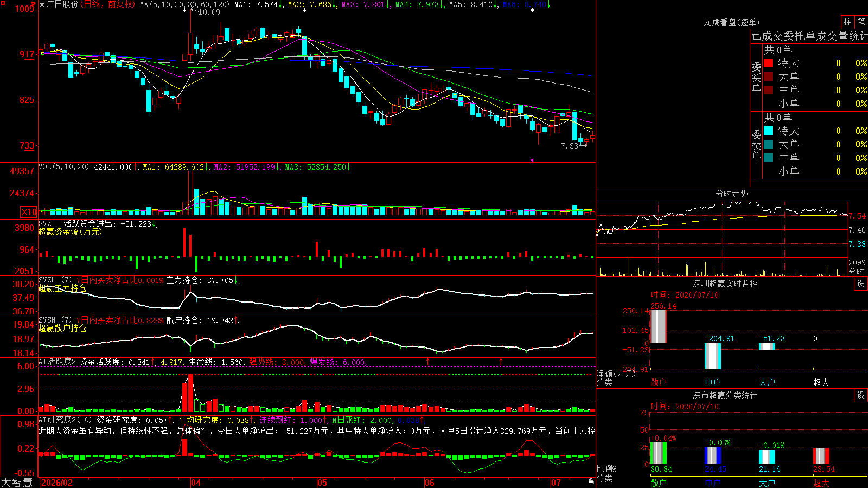Open 设 settings of 深市超赢分类统计

tap(861, 395)
